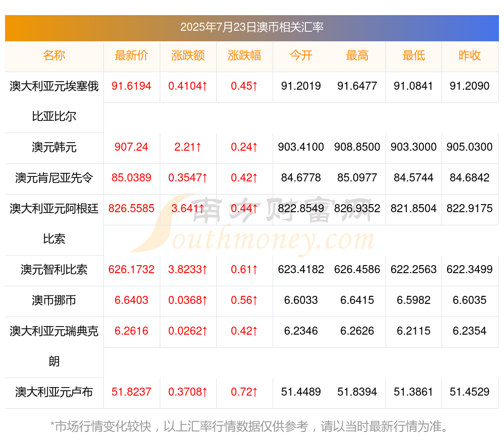The height and width of the screenshot is (442, 504).
Task: Click the change amount 0.4104↑
Action: [187, 86]
